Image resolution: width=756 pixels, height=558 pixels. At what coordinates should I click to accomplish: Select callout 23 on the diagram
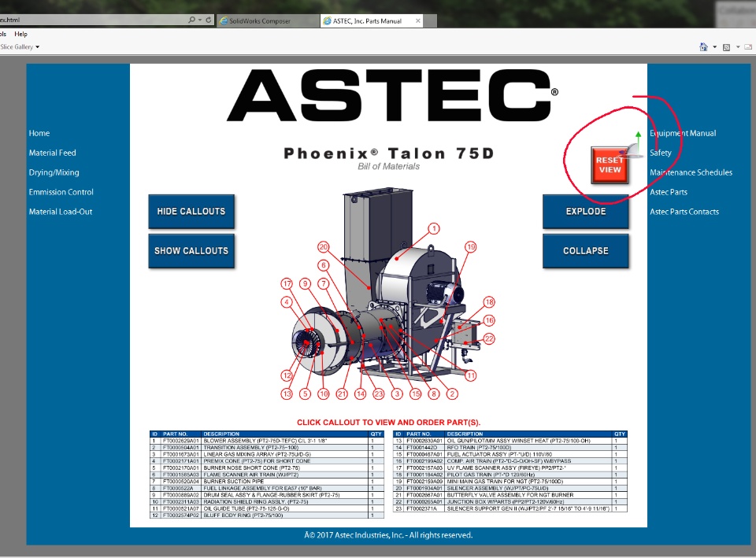379,394
